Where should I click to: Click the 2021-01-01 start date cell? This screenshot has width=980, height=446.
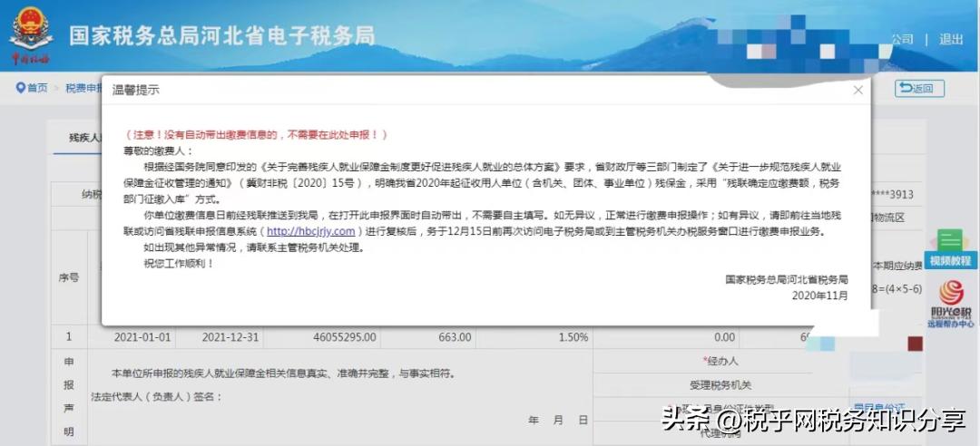click(132, 337)
